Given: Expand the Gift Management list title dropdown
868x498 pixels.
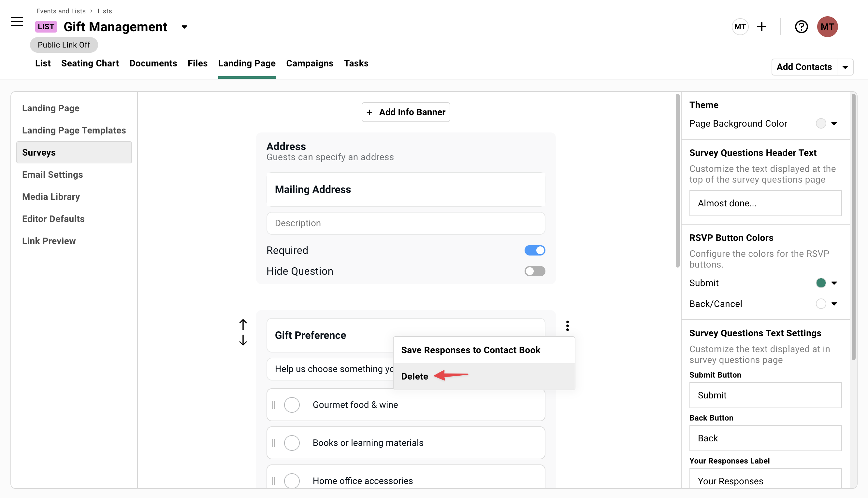Looking at the screenshot, I should click(184, 27).
